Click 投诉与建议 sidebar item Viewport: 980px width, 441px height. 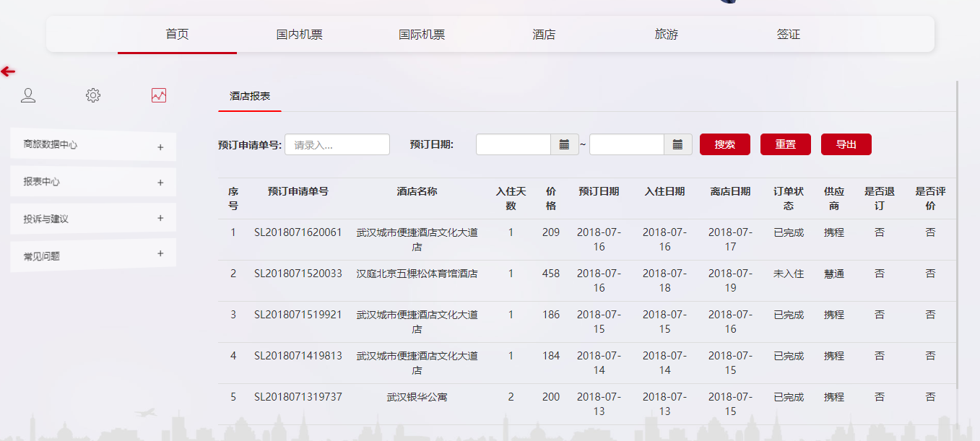point(93,218)
